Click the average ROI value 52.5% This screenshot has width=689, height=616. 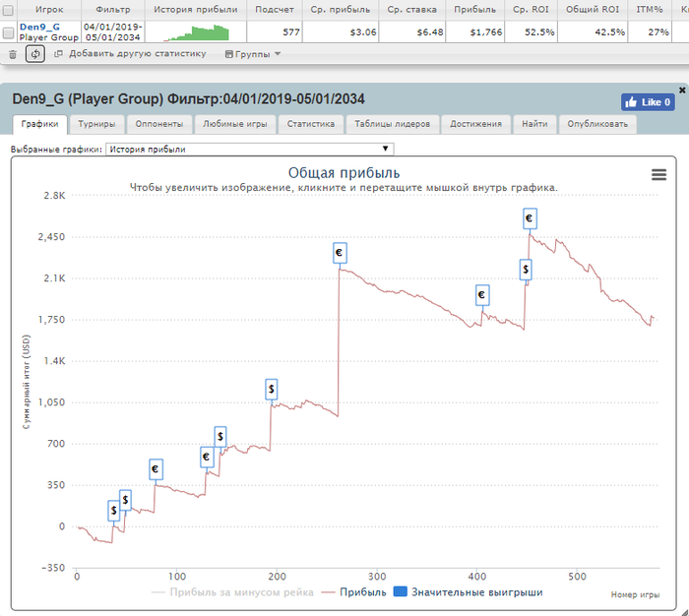[539, 32]
